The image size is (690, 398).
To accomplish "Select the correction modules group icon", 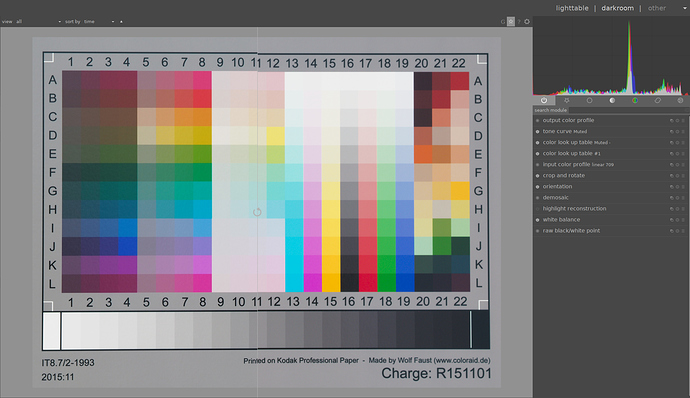I will (657, 100).
